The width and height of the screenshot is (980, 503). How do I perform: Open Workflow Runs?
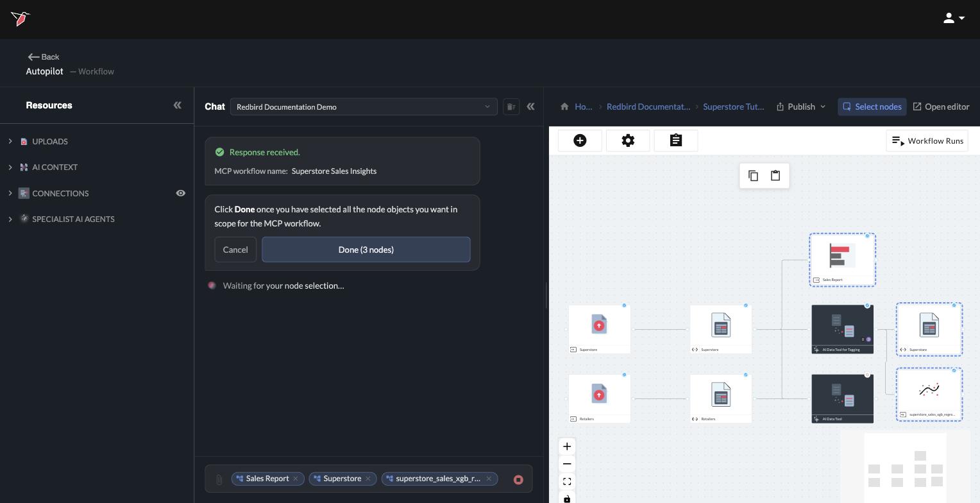pos(927,141)
